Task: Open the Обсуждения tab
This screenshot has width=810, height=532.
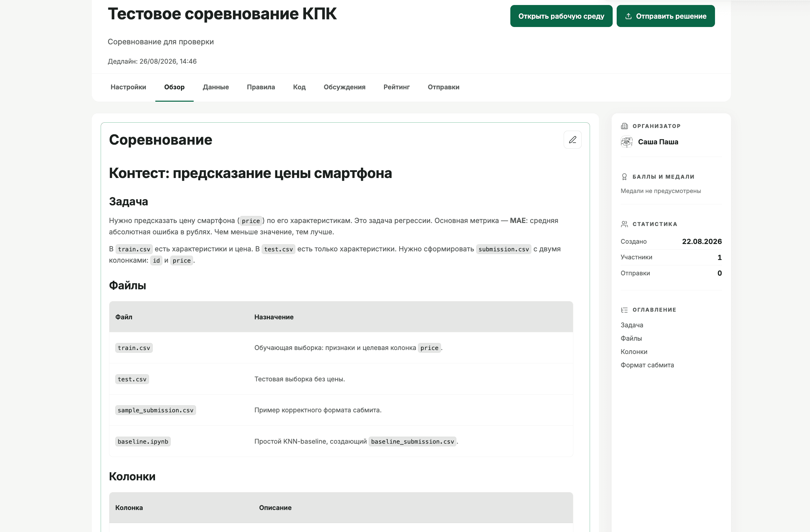Action: (344, 87)
